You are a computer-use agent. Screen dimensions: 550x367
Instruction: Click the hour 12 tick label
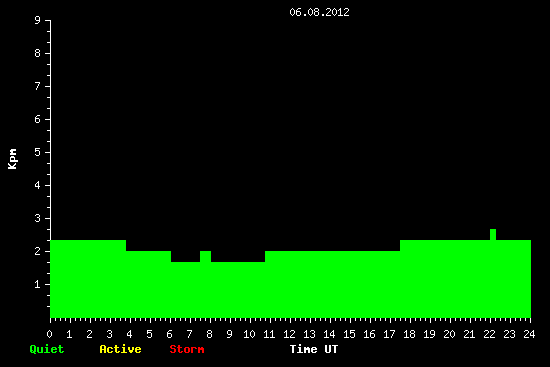coord(289,334)
